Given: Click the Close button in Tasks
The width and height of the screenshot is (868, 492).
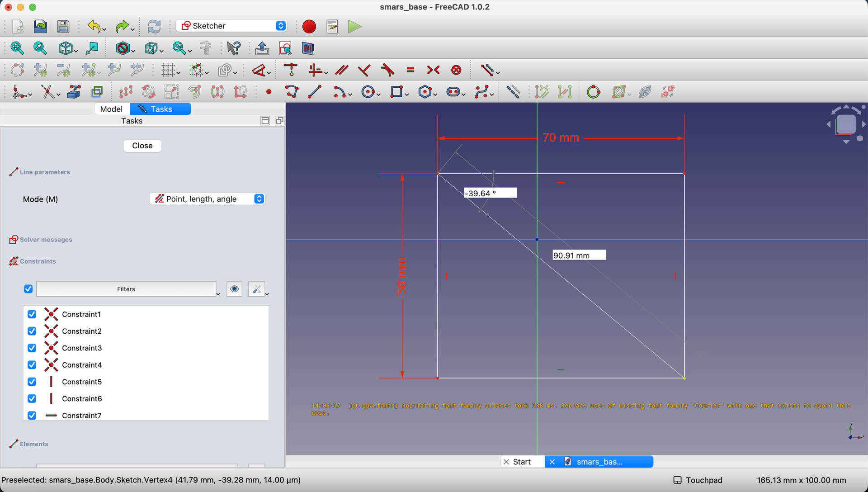Looking at the screenshot, I should click(x=142, y=146).
